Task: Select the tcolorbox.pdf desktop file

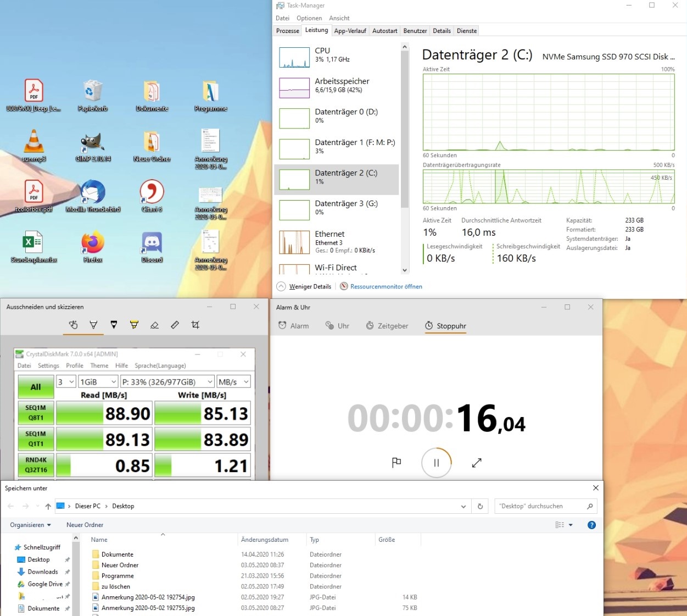Action: 33,196
